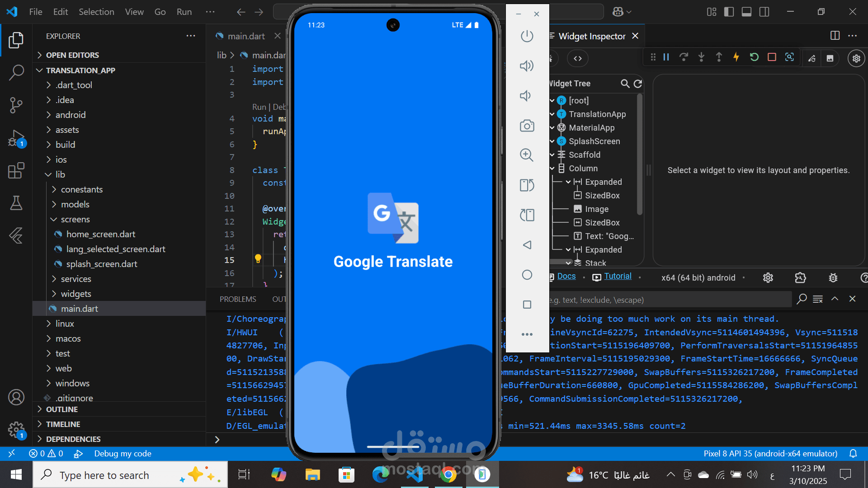Search the Widget Tree
This screenshot has height=488, width=868.
point(625,84)
